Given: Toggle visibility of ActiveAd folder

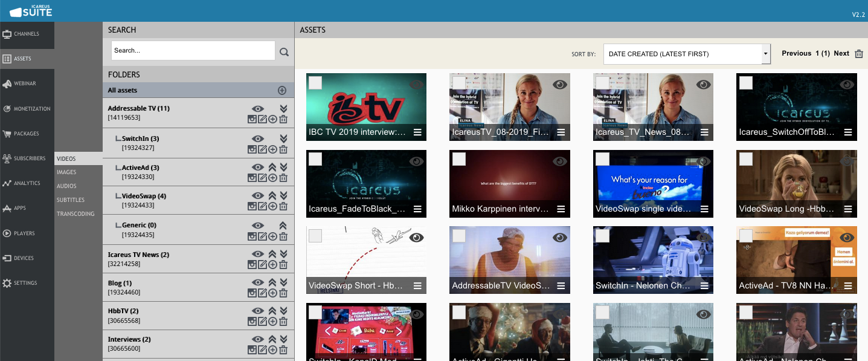Looking at the screenshot, I should pos(258,167).
